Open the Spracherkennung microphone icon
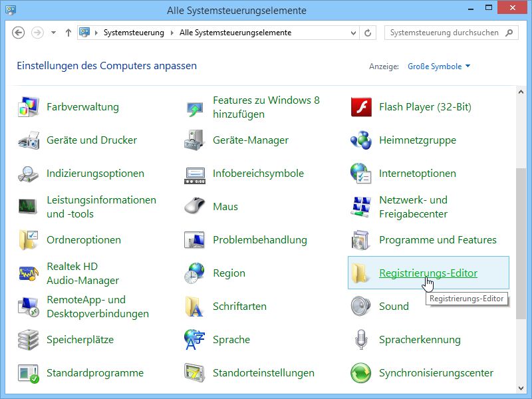 pyautogui.click(x=361, y=340)
